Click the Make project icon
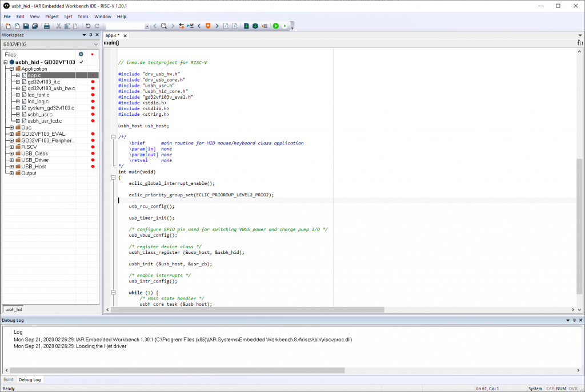 click(255, 26)
